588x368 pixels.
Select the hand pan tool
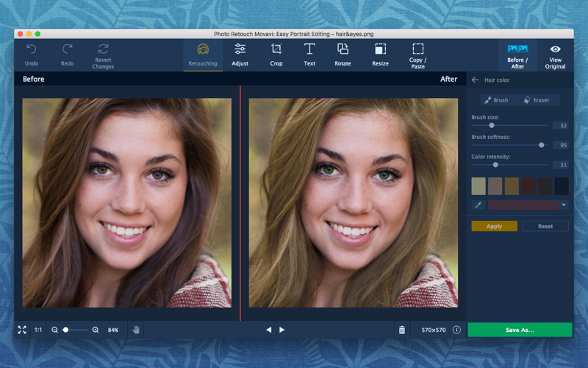tap(136, 330)
